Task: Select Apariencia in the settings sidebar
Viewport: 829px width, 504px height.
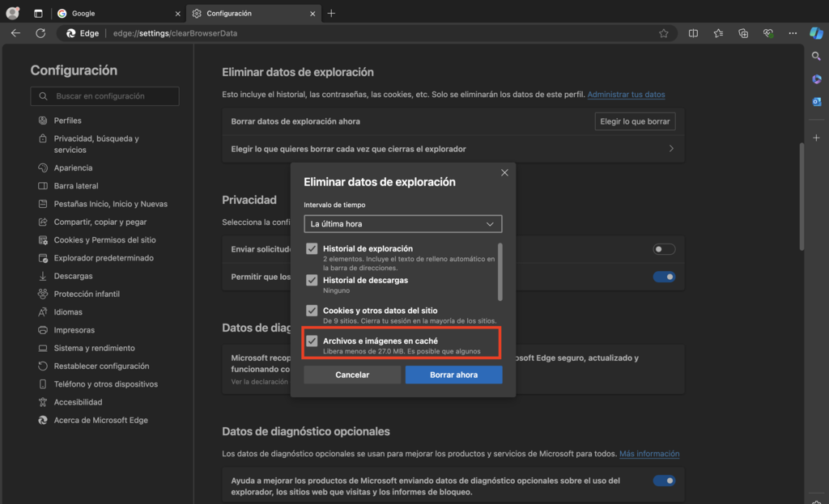Action: tap(67, 167)
